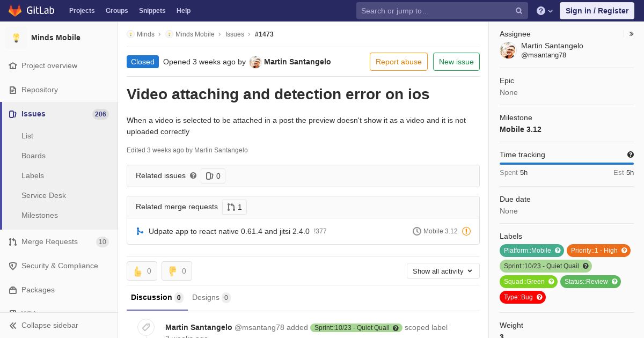Click the Status::Review label
Image resolution: width=644 pixels, height=338 pixels.
590,282
